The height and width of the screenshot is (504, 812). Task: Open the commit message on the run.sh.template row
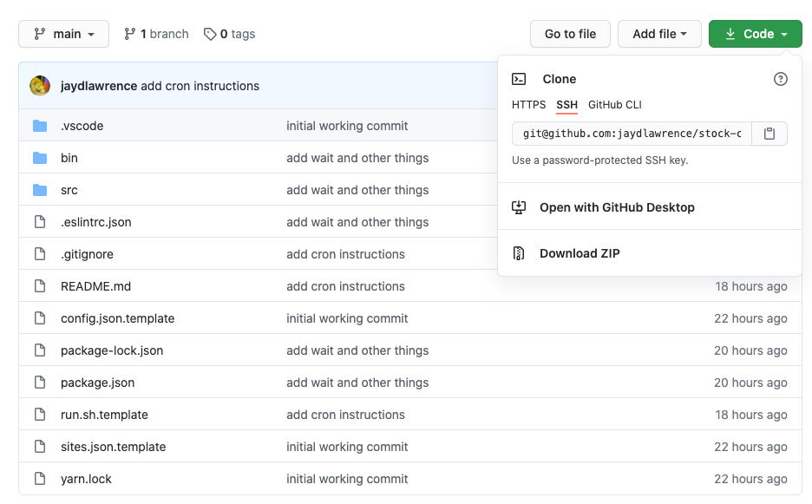[x=345, y=415]
